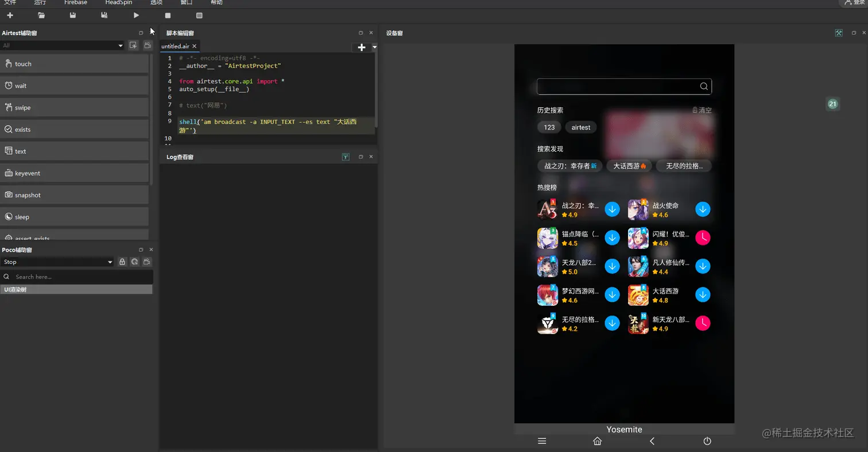
Task: Toggle the screen fit icon in 设备窗
Action: click(839, 33)
